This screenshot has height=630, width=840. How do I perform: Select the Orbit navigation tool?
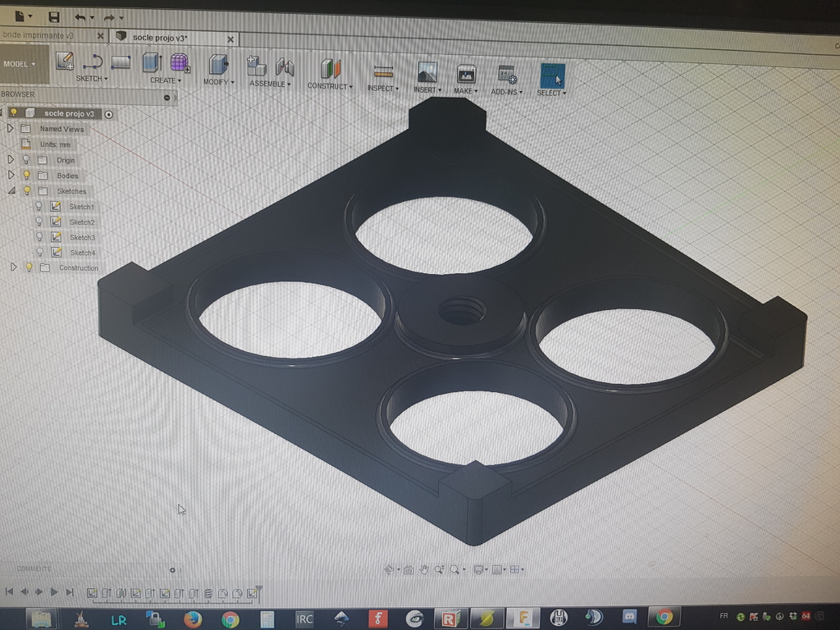pos(390,569)
